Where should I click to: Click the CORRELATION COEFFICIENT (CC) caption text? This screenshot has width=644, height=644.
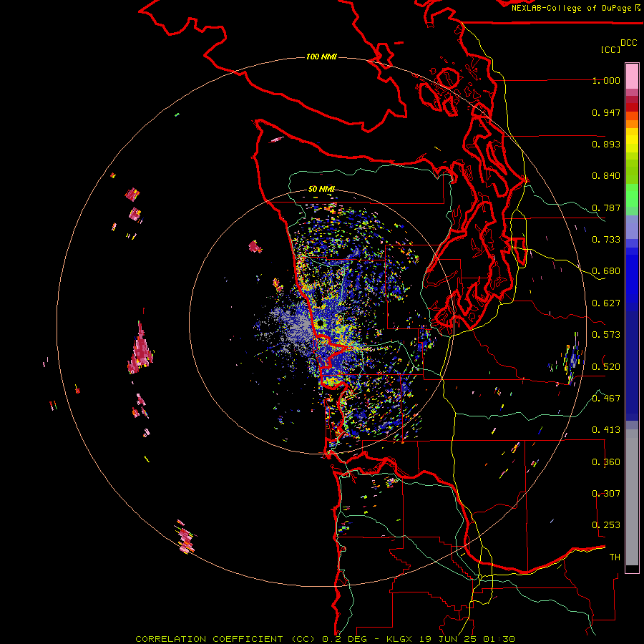click(226, 639)
